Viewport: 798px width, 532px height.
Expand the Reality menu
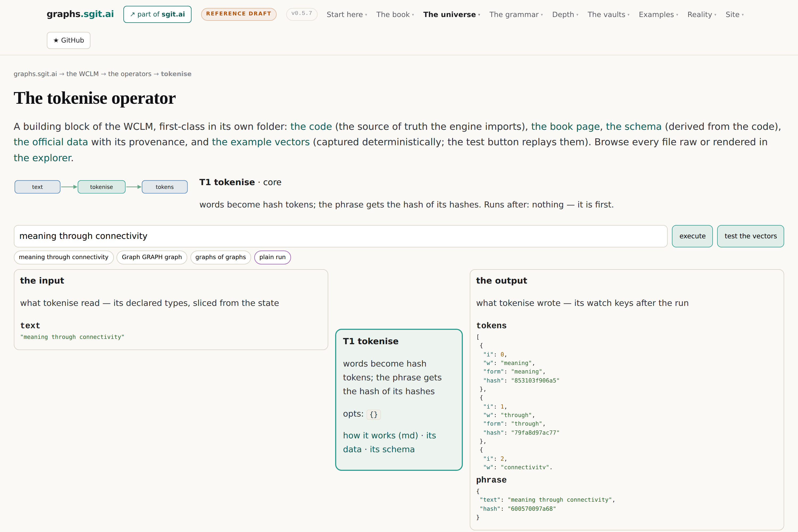tap(702, 15)
